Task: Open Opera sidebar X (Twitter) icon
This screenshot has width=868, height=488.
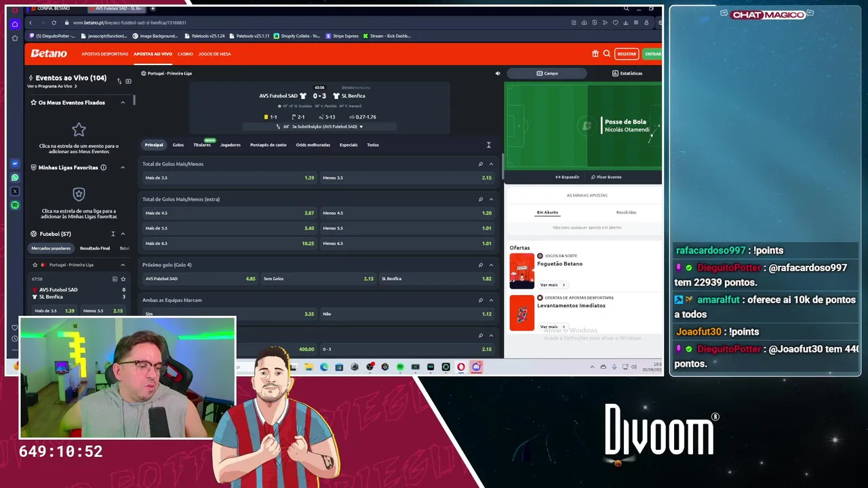Action: [15, 191]
